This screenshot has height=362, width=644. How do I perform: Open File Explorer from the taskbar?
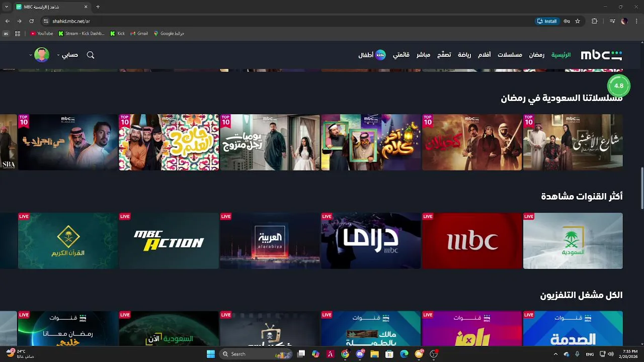(x=374, y=354)
